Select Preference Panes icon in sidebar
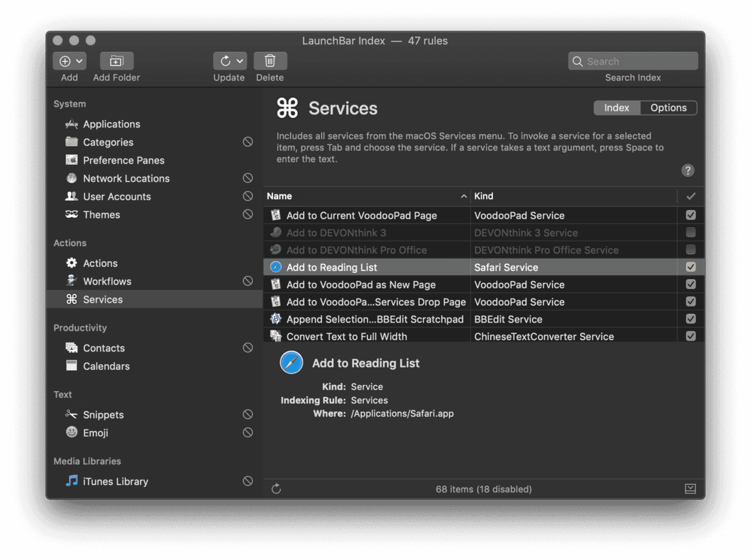The width and height of the screenshot is (751, 560). point(72,160)
